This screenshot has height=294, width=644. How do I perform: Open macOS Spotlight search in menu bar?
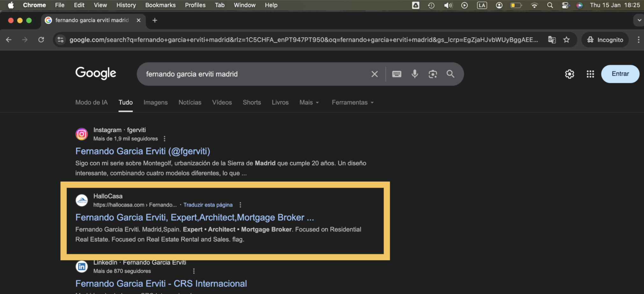[550, 5]
